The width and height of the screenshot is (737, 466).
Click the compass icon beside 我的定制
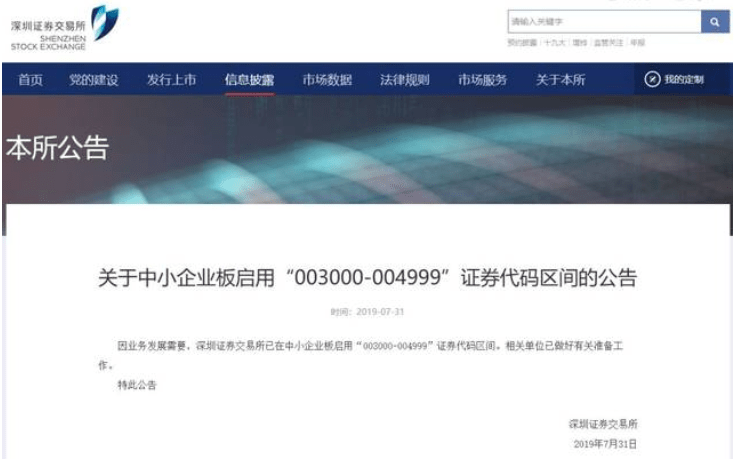(x=652, y=79)
